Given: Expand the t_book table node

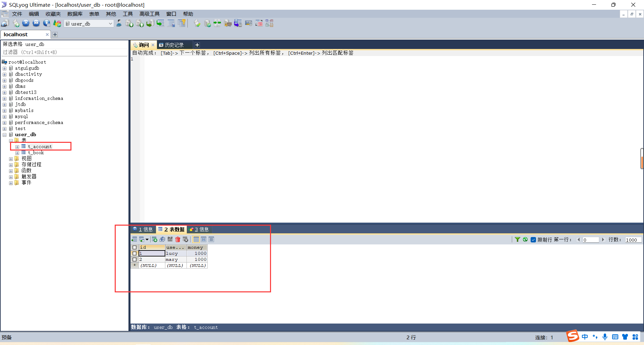Looking at the screenshot, I should tap(17, 153).
